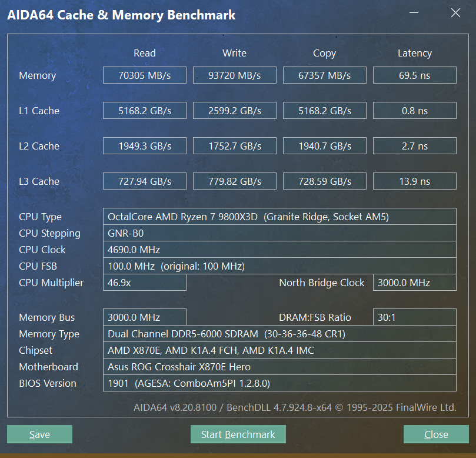Click the CPU FSB label

[x=38, y=266]
